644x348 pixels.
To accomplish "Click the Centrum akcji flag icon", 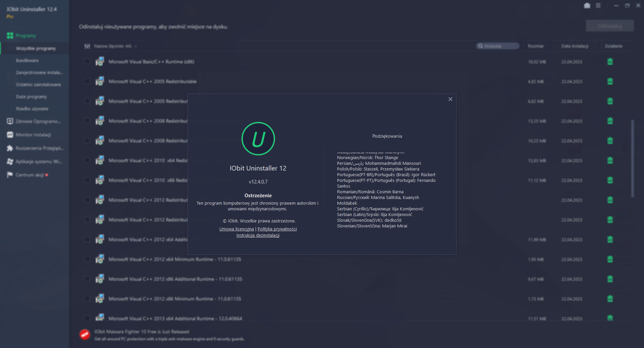I will (x=10, y=175).
